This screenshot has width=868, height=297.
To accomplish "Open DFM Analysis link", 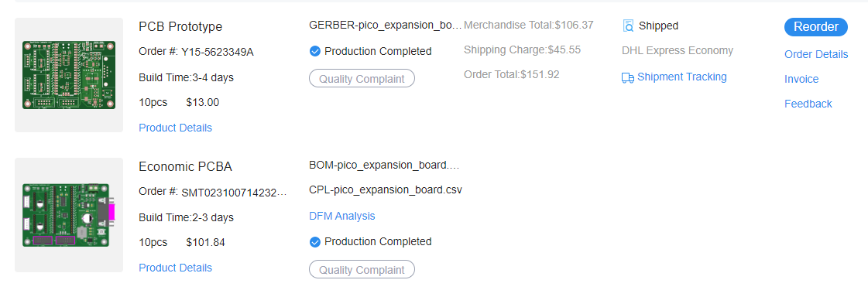I will 341,216.
